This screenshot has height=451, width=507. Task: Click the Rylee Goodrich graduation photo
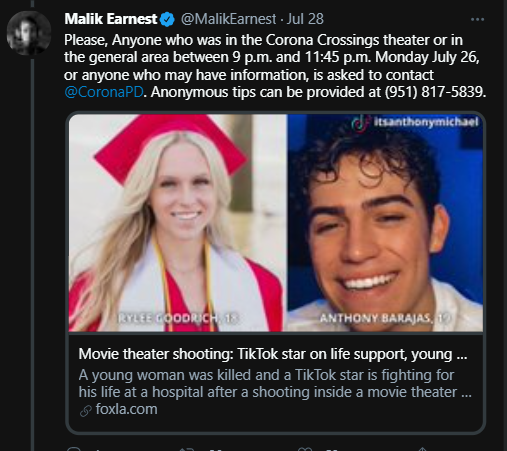click(178, 223)
